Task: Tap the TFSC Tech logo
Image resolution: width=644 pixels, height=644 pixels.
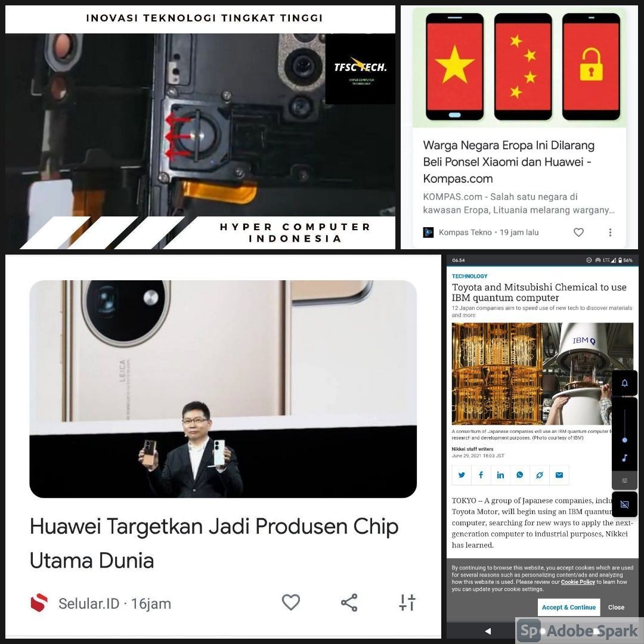Action: click(x=360, y=69)
